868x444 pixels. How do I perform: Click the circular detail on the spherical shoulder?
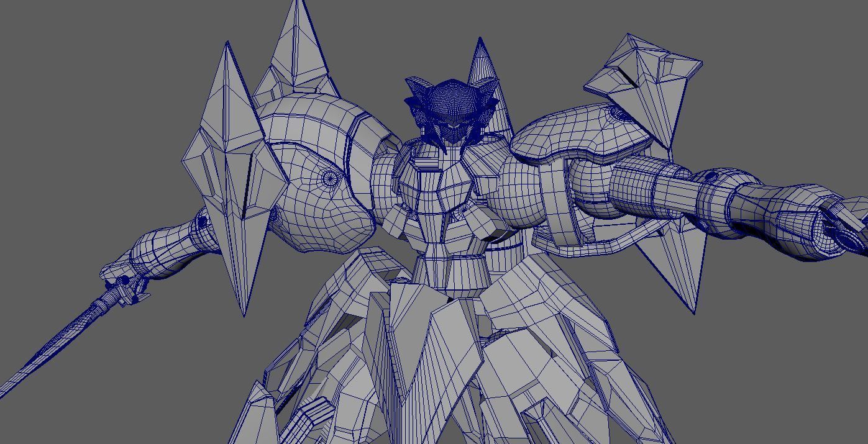(329, 179)
